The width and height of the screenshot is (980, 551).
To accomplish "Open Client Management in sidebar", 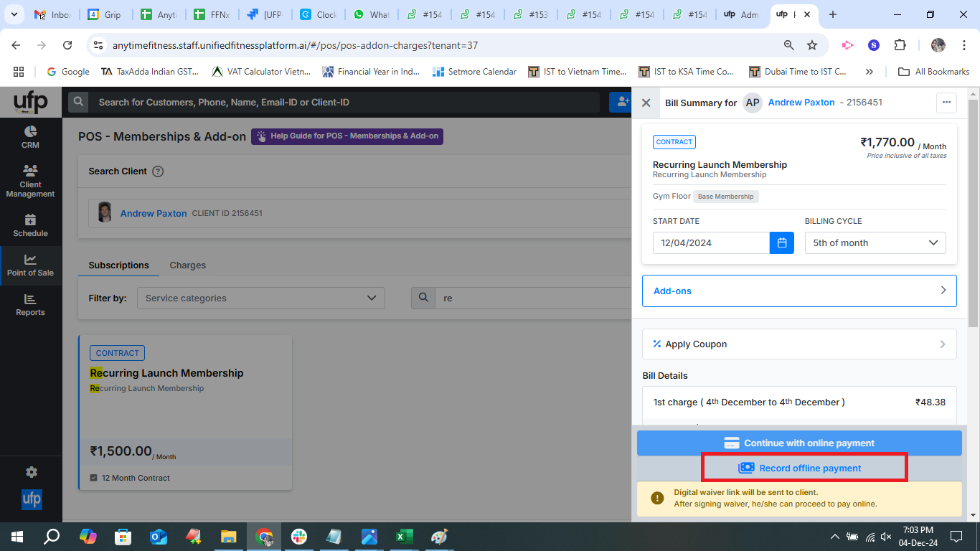I will [30, 181].
